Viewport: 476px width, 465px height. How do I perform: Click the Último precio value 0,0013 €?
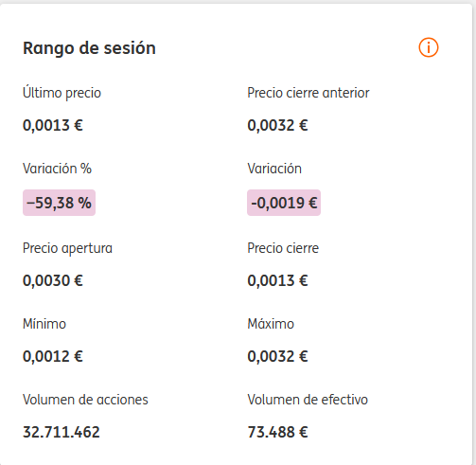[x=53, y=125]
